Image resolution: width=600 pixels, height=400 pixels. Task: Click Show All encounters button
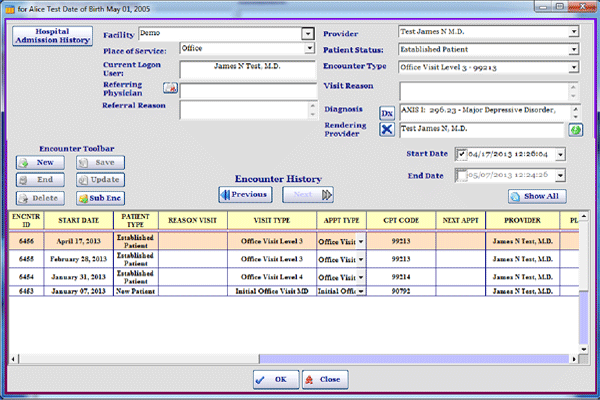[x=537, y=196]
